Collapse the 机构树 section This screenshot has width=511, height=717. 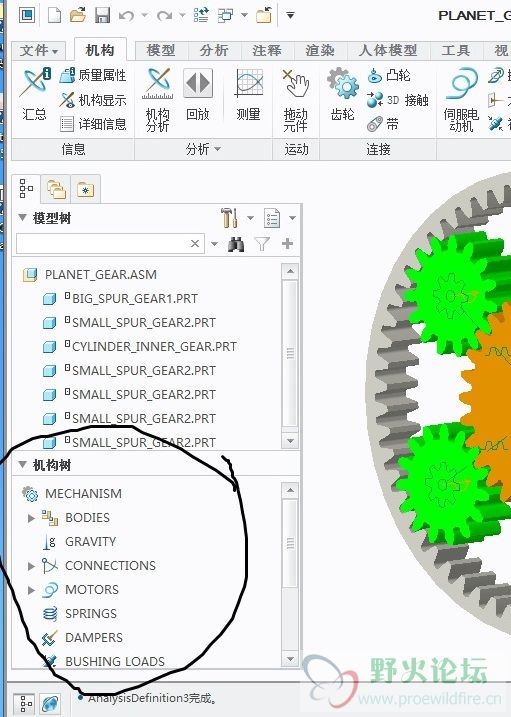(22, 465)
